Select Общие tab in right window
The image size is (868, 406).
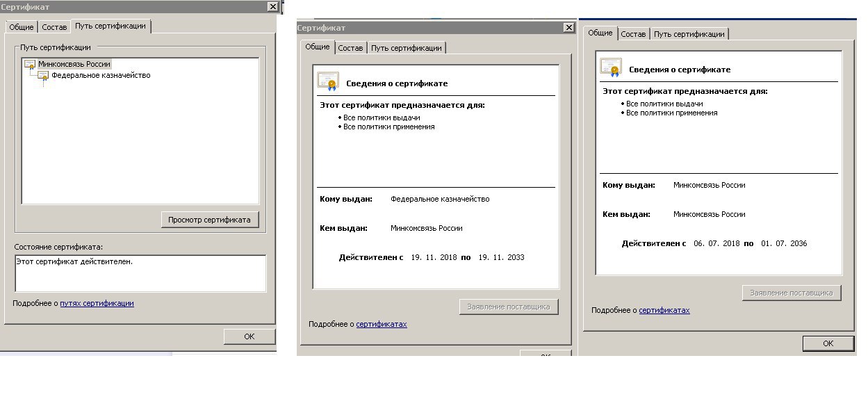[600, 33]
